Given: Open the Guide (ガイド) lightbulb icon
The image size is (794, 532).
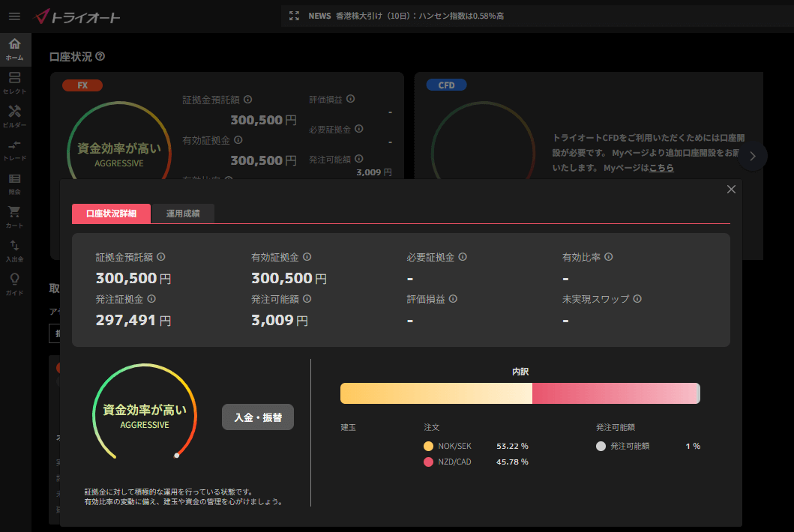Looking at the screenshot, I should tap(14, 284).
